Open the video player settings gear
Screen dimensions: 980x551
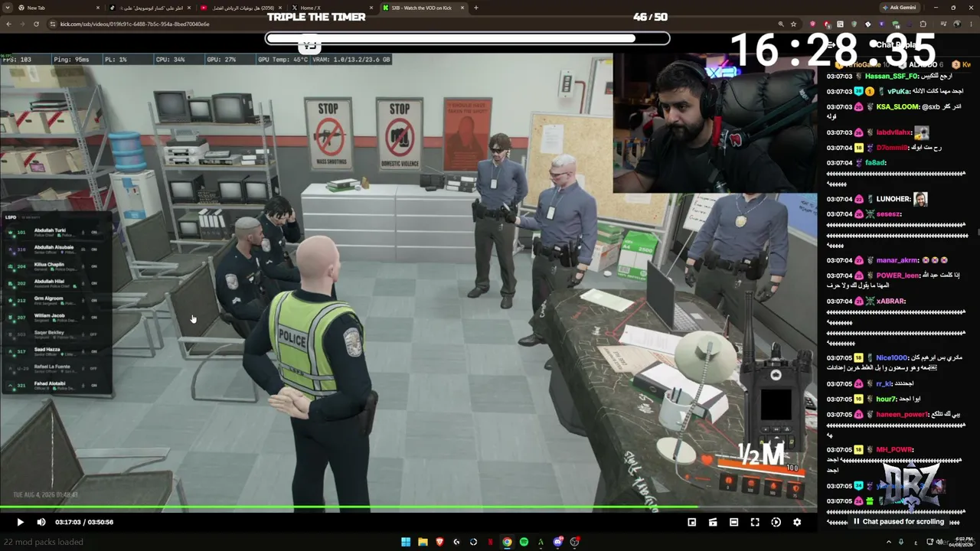click(x=797, y=522)
